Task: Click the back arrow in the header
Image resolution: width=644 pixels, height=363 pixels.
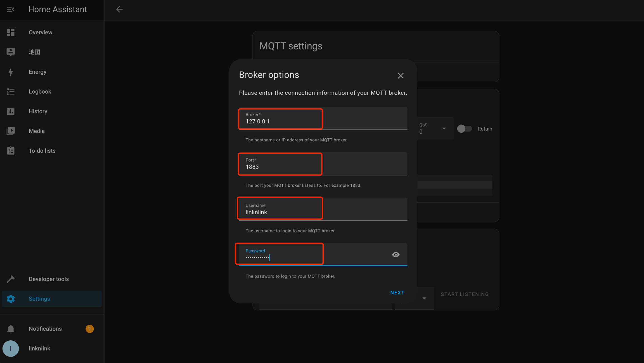Action: (119, 9)
